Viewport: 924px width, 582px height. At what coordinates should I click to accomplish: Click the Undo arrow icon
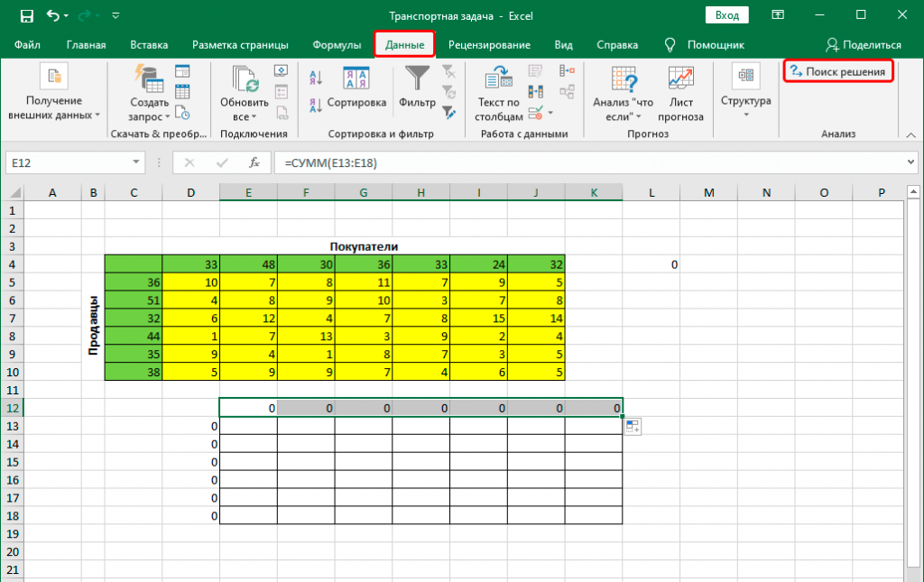coord(52,15)
